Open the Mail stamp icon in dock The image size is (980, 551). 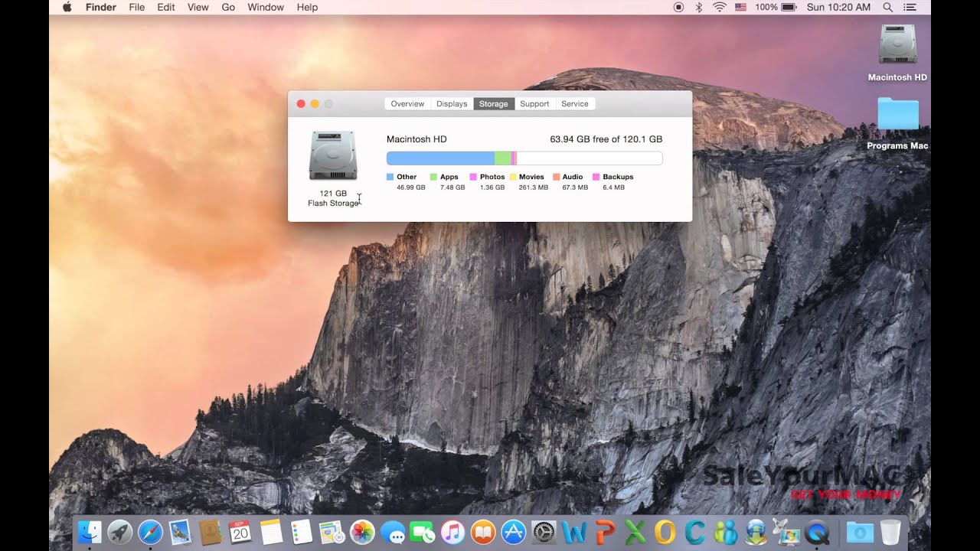click(181, 532)
